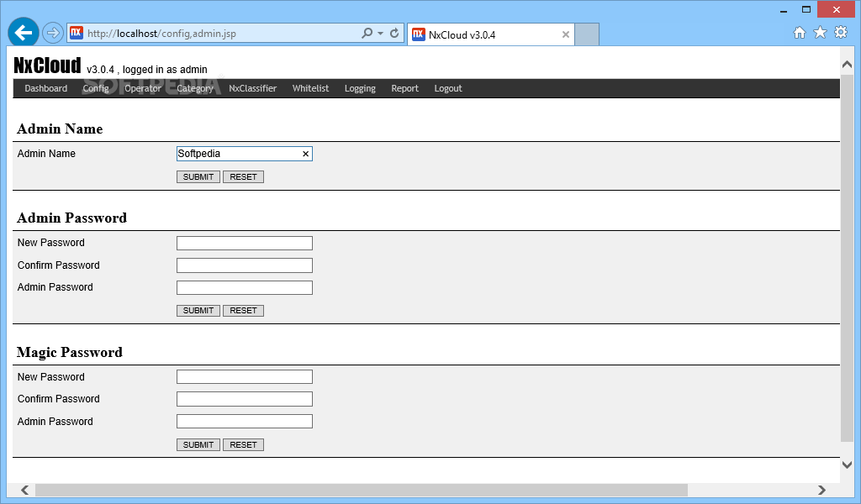This screenshot has height=504, width=861.
Task: Click the horizontal scrollbar right arrow
Action: (821, 490)
